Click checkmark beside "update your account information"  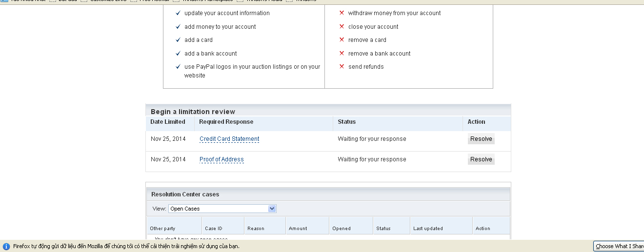(178, 13)
